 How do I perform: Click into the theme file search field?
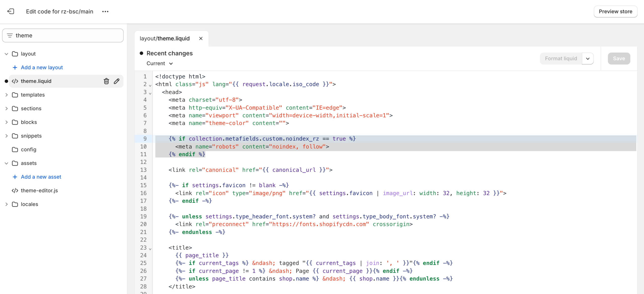68,35
